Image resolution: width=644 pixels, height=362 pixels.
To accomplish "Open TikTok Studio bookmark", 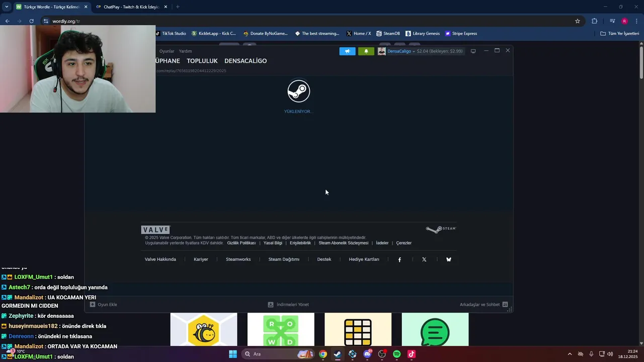I will pos(171,34).
